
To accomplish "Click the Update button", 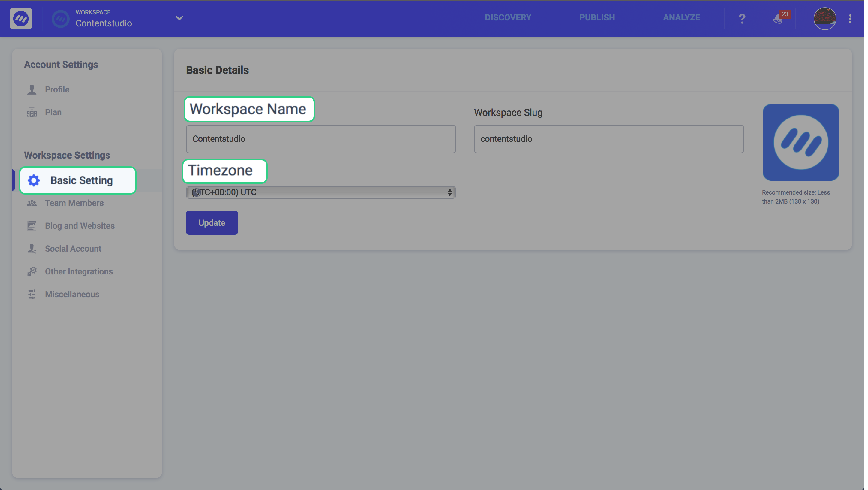I will pos(212,222).
